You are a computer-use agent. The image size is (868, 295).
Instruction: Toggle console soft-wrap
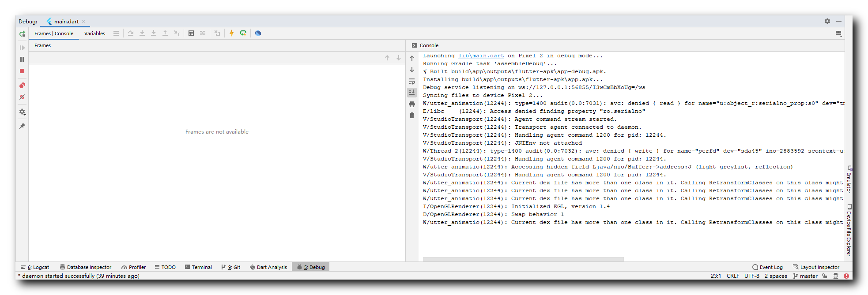412,81
